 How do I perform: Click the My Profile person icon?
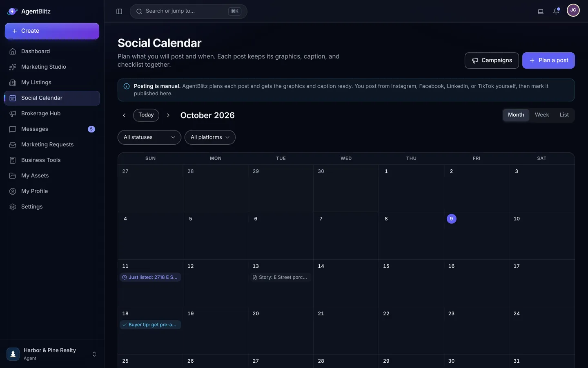[x=13, y=191]
